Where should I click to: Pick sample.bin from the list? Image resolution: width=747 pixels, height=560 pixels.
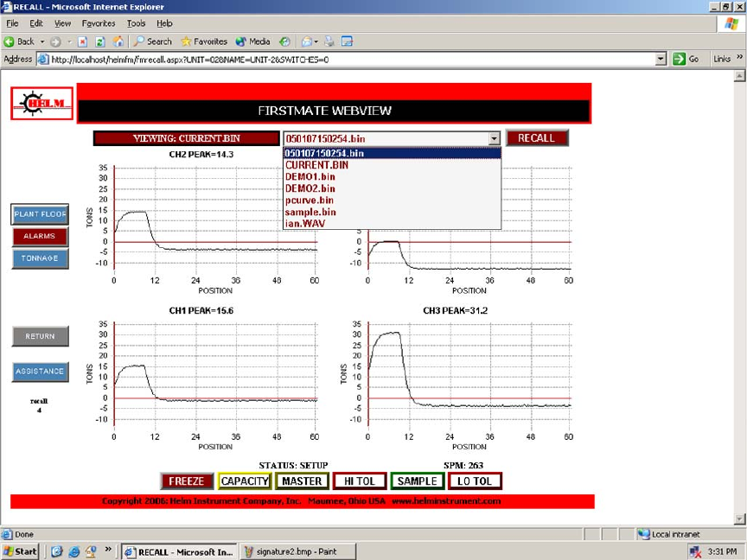click(392, 212)
